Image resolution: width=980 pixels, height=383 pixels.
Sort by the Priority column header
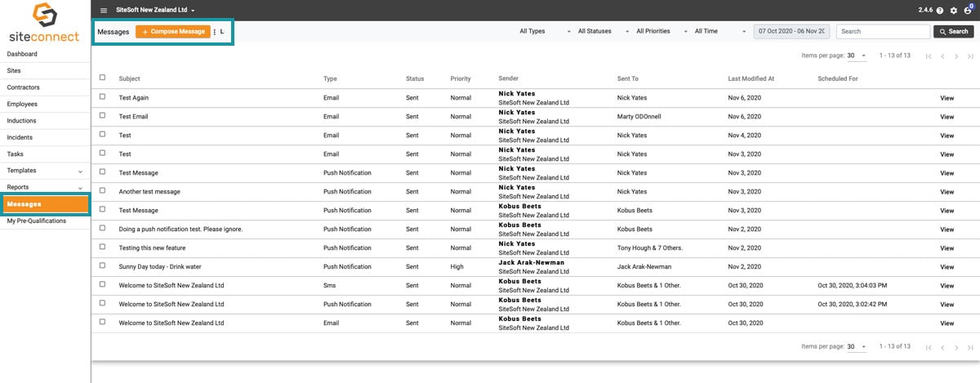point(461,79)
